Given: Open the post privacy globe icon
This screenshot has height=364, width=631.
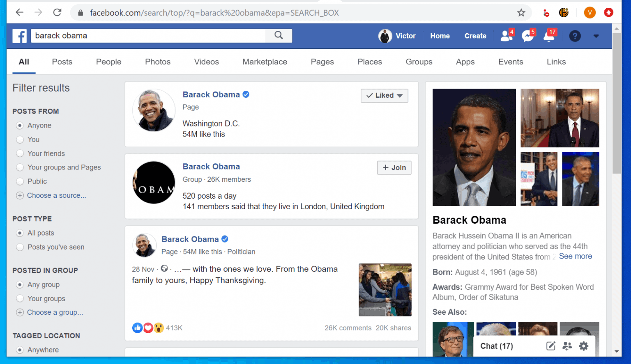Looking at the screenshot, I should tap(164, 268).
